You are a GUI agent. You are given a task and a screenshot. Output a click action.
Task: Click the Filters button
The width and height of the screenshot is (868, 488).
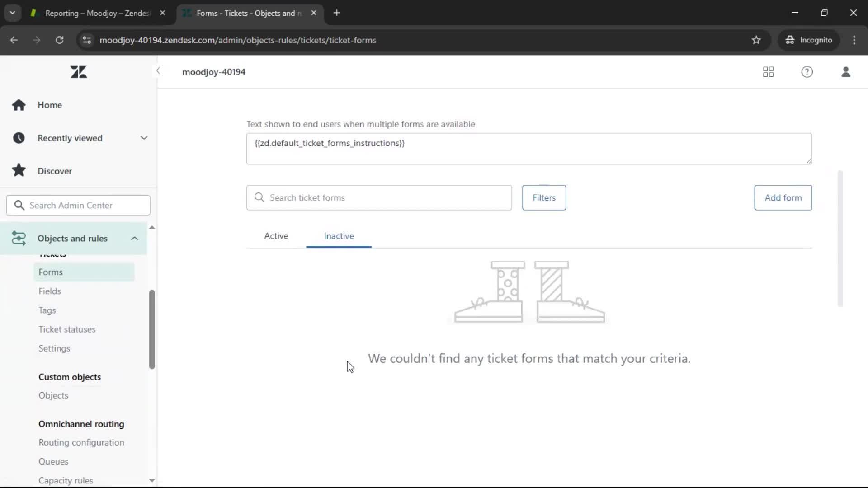(544, 198)
